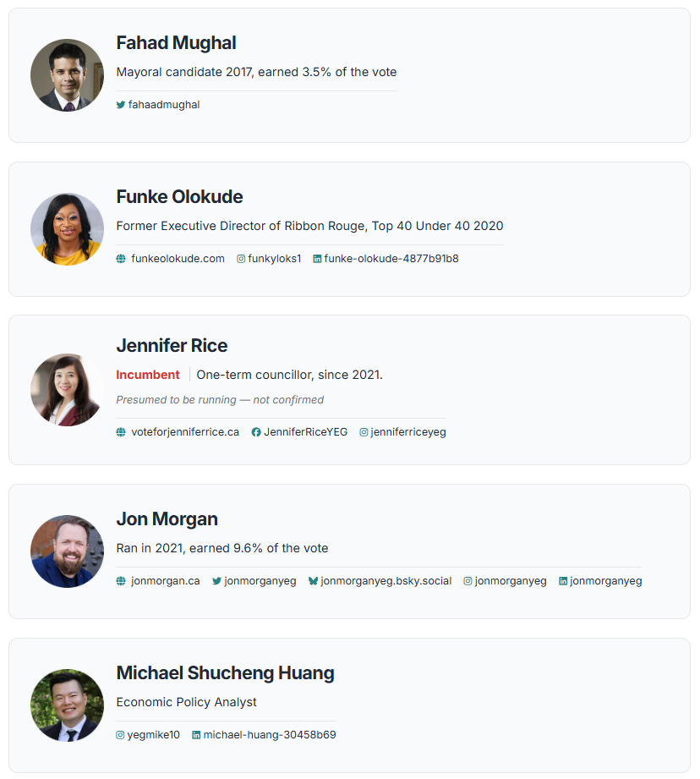Click Funke Olokude's profile photo
Viewport: 700px width, 779px height.
[67, 229]
